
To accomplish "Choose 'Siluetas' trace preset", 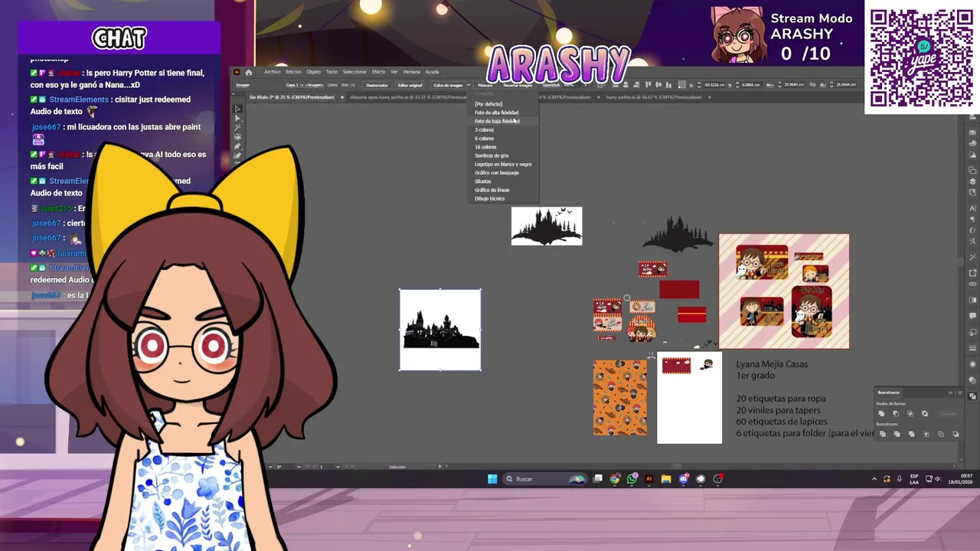I will pyautogui.click(x=482, y=181).
